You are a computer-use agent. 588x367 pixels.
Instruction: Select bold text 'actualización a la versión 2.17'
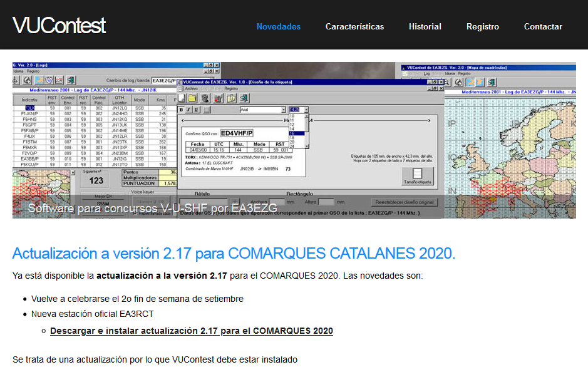pos(162,276)
